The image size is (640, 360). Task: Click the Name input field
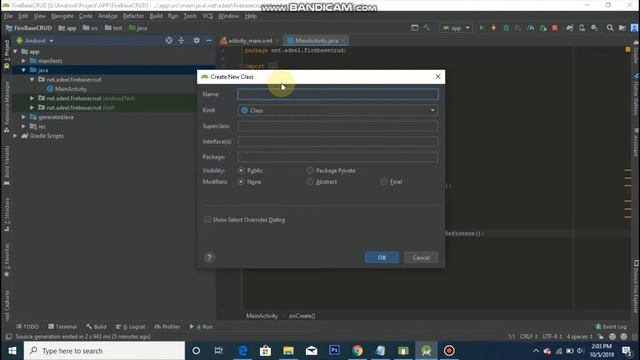pos(338,94)
